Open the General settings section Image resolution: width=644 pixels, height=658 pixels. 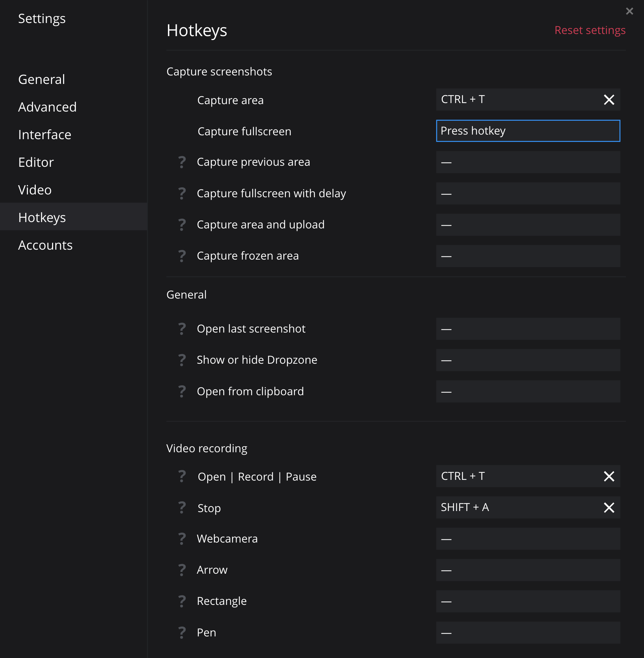(41, 79)
